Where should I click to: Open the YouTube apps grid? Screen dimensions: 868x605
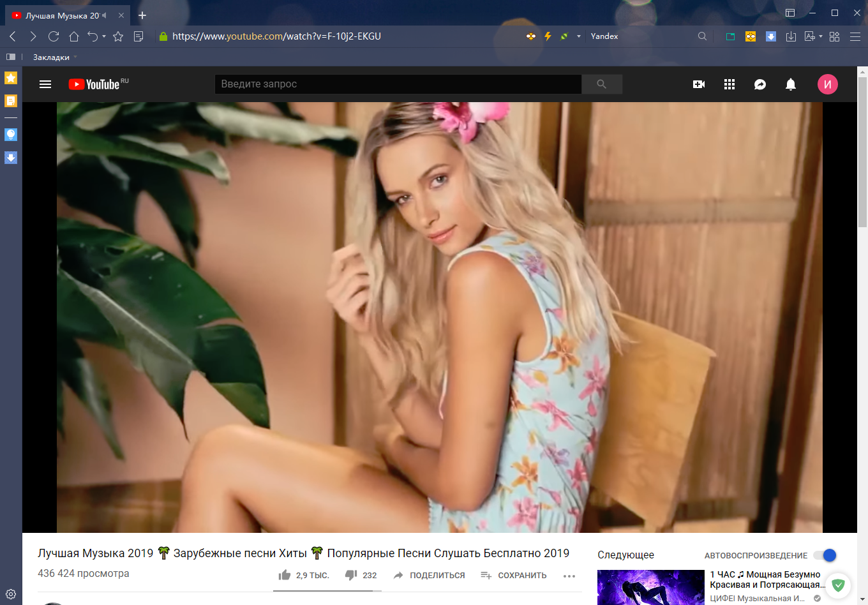730,84
